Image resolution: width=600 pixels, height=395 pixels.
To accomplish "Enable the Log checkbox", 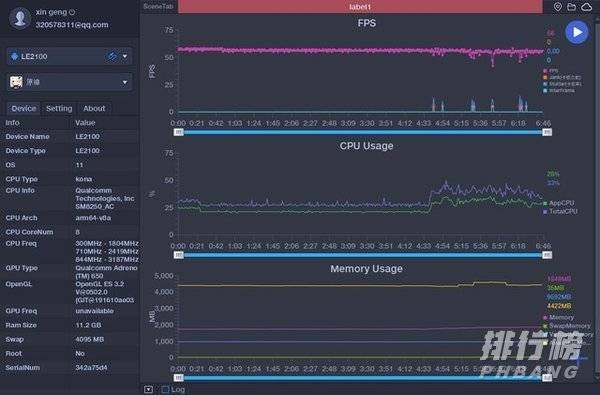I will coord(165,390).
